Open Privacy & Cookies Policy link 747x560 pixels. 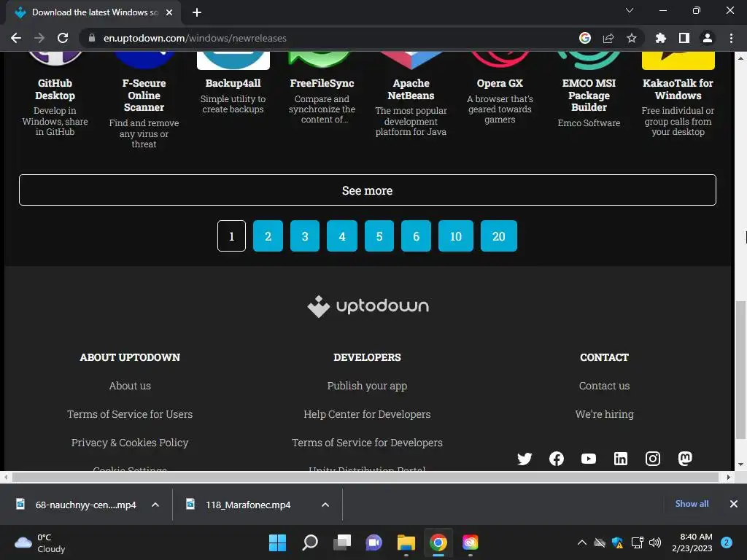(x=130, y=443)
